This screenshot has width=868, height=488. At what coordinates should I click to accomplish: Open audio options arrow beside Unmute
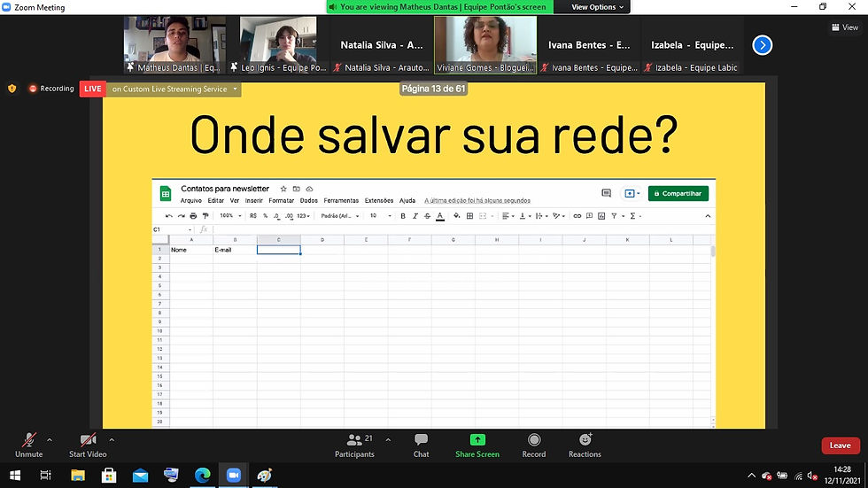[50, 440]
